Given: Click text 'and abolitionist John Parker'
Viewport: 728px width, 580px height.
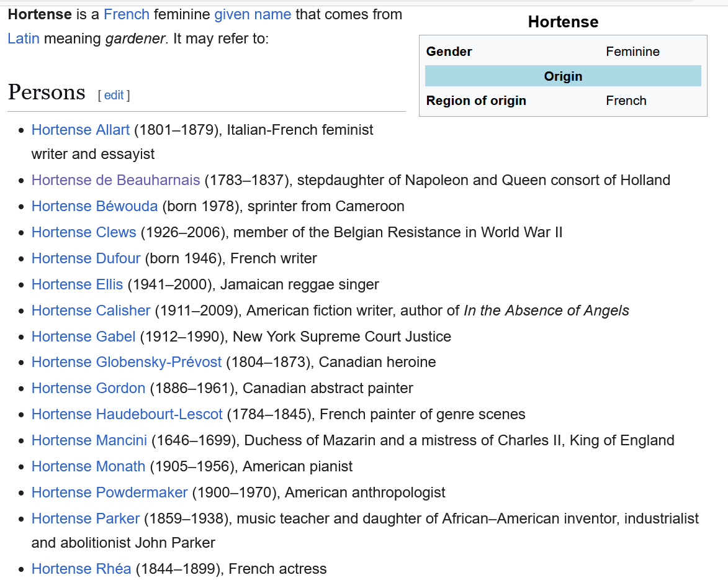Looking at the screenshot, I should click(124, 543).
